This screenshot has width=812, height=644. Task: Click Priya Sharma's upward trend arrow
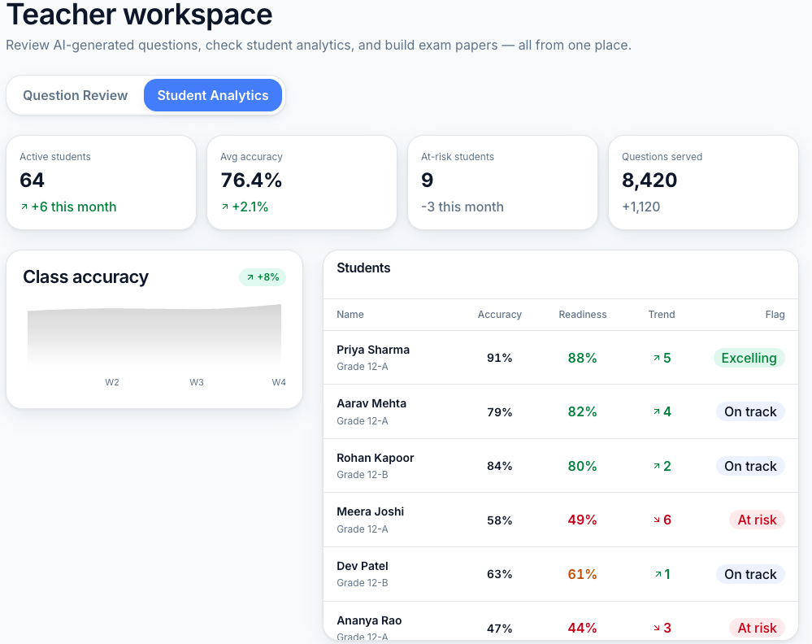pyautogui.click(x=657, y=358)
